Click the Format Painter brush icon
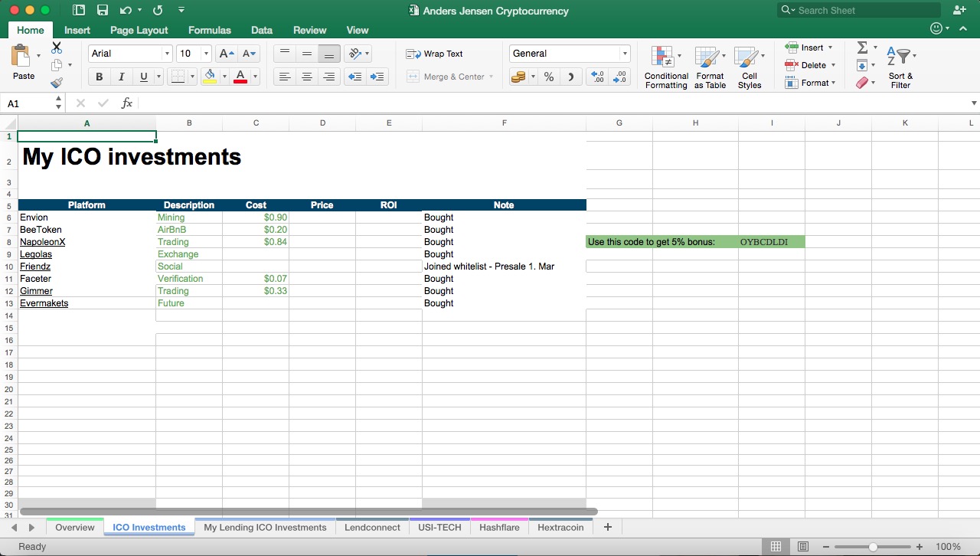980x556 pixels. click(57, 83)
